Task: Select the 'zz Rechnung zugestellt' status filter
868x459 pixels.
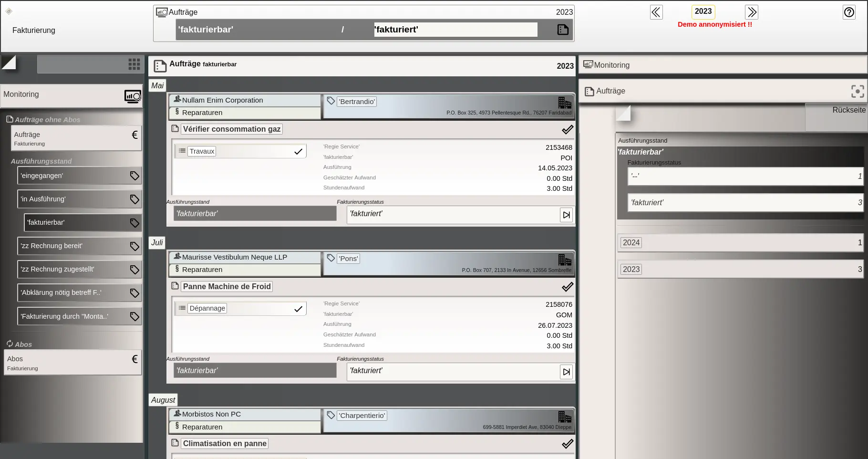Action: (x=79, y=269)
